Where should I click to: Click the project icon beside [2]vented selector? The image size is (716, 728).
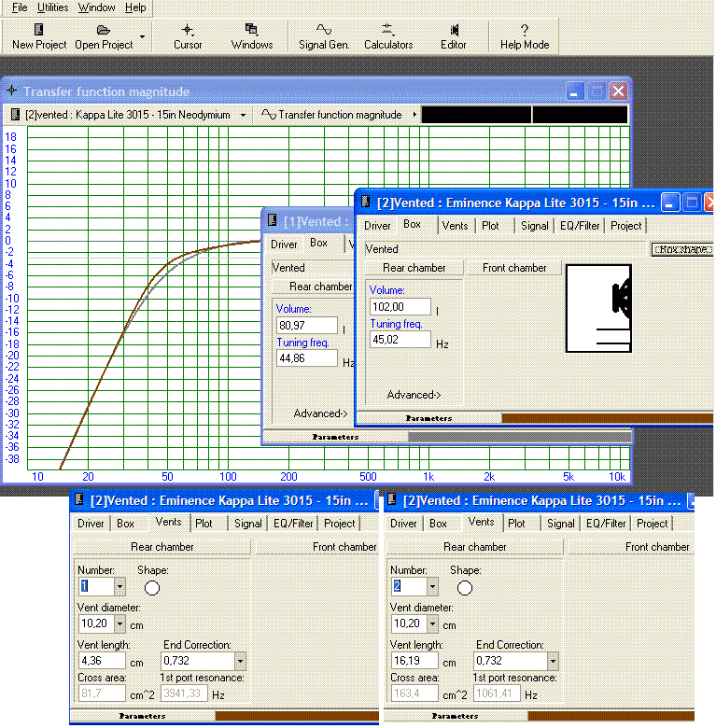click(x=15, y=114)
